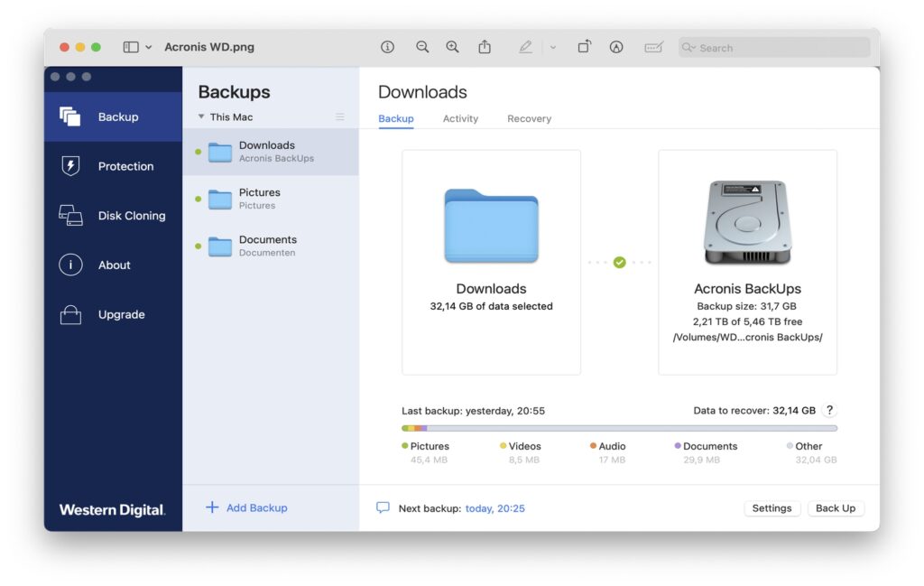Click the Documents legend purple dot
This screenshot has width=924, height=586.
678,446
